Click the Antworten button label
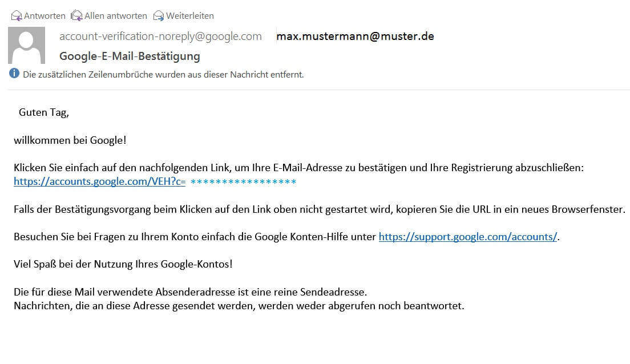630x364 pixels. pos(45,15)
